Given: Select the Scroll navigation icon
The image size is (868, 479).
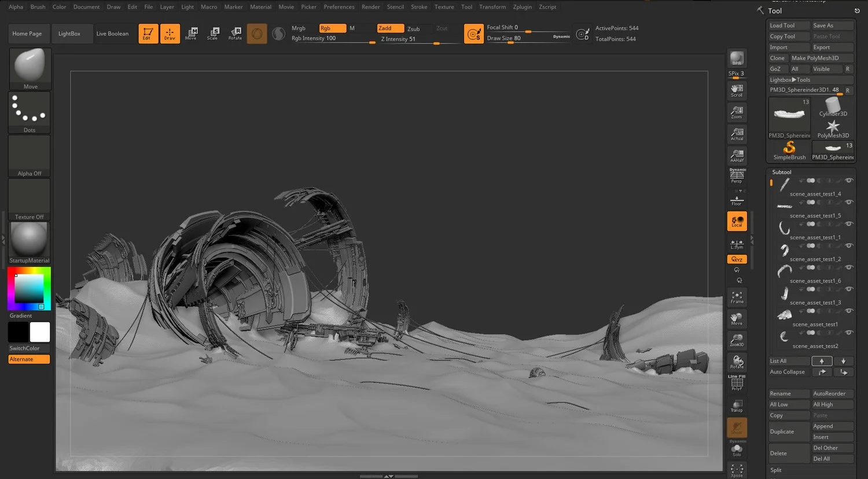Looking at the screenshot, I should pyautogui.click(x=736, y=90).
